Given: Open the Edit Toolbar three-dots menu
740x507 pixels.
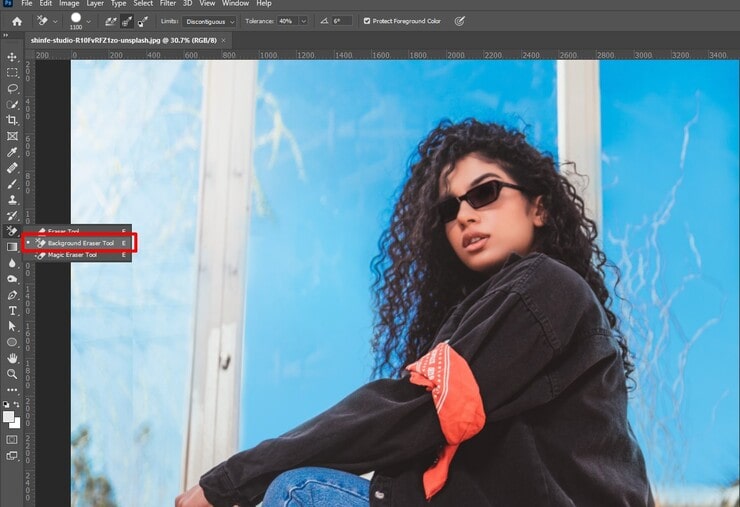Looking at the screenshot, I should [12, 390].
